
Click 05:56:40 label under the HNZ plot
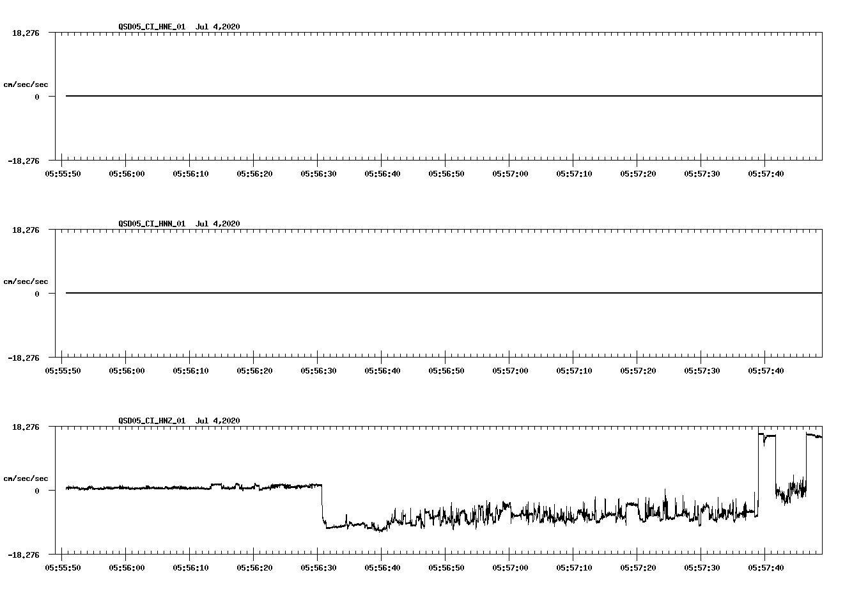click(382, 567)
